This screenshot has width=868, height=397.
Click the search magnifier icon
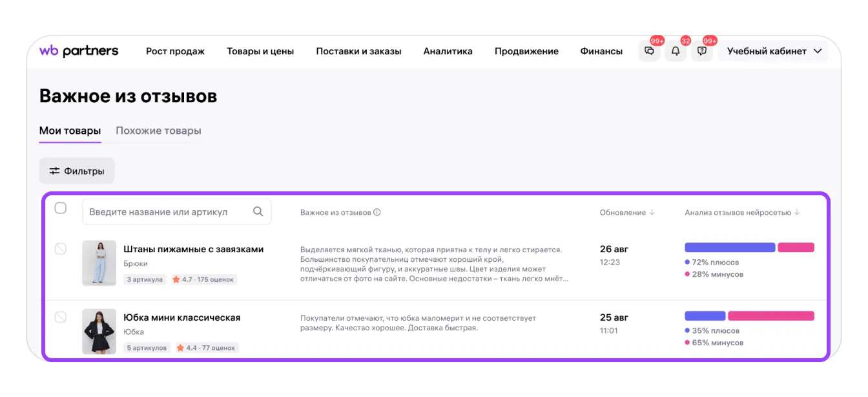point(258,211)
